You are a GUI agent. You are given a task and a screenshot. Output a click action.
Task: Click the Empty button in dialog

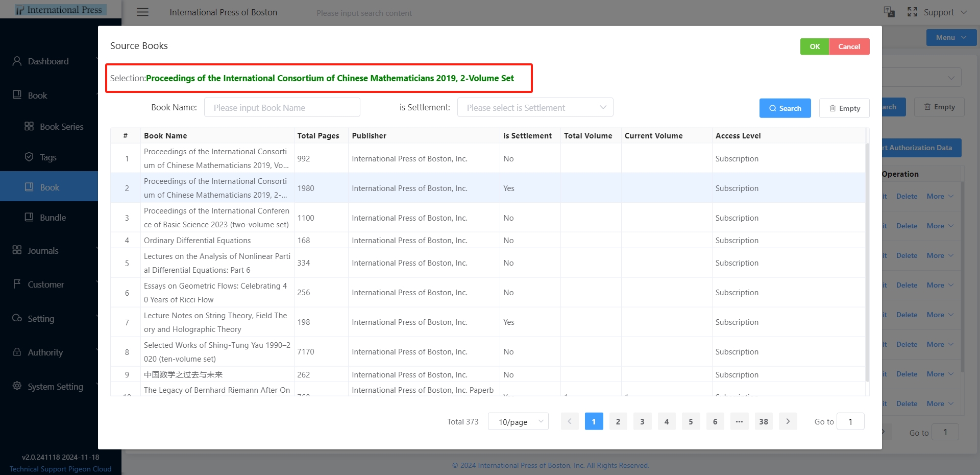[844, 108]
